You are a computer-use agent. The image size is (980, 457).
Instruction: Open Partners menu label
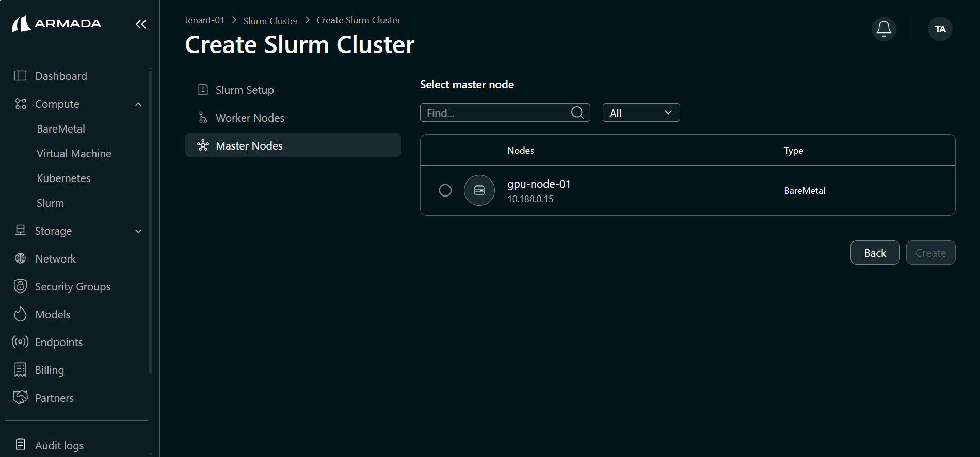[54, 398]
